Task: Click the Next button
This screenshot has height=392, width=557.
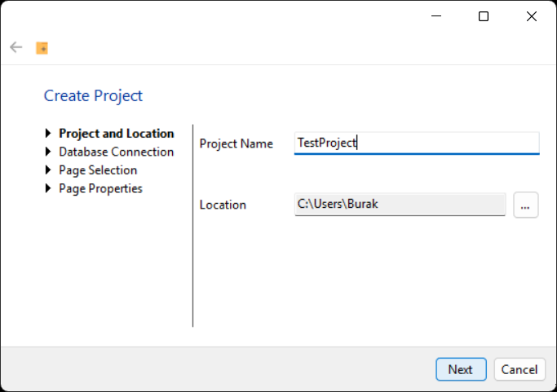Action: tap(461, 369)
